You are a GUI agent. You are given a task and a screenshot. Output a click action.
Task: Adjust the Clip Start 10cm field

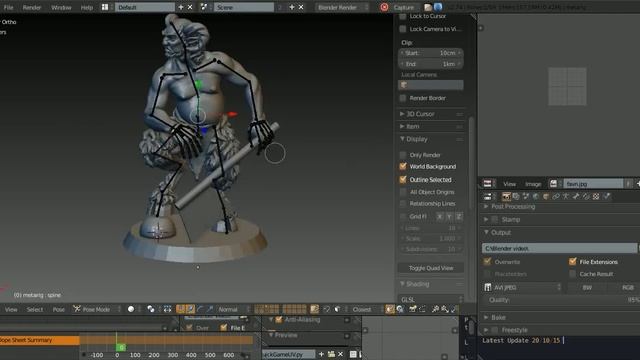coord(431,53)
